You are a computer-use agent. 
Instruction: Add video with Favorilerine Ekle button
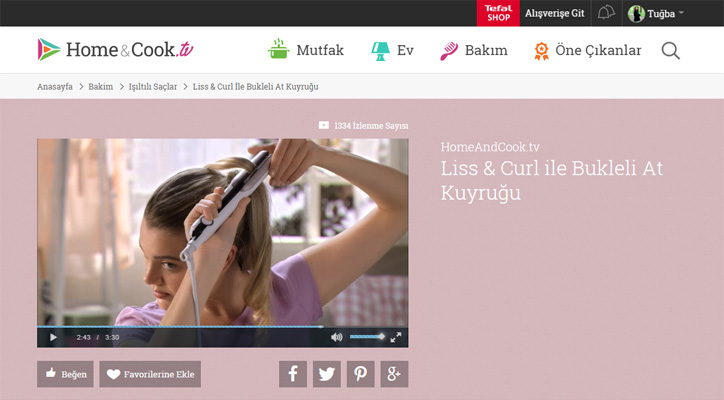(150, 374)
